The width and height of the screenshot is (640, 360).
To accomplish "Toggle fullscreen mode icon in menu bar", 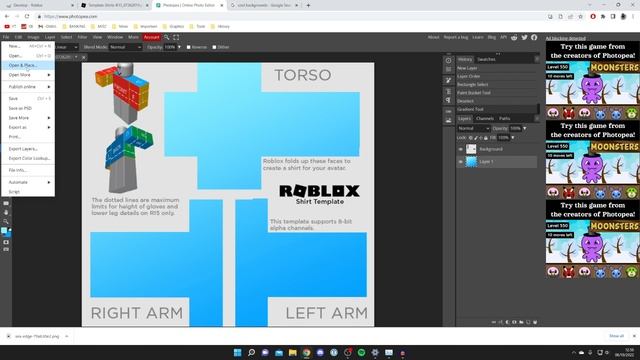I will click(176, 37).
